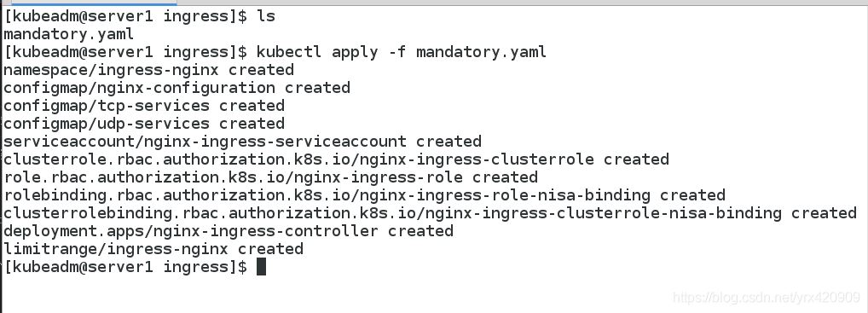Click the role nginx-ingress-role created line
The height and width of the screenshot is (313, 868).
click(x=270, y=177)
